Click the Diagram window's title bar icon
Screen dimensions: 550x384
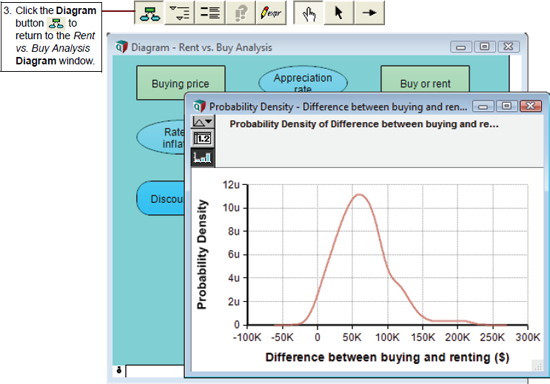[122, 47]
